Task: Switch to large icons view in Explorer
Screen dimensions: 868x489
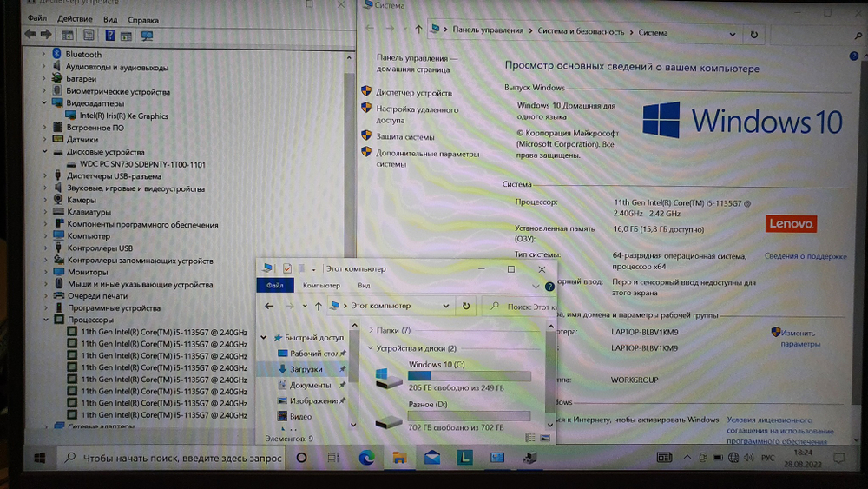Action: point(545,438)
